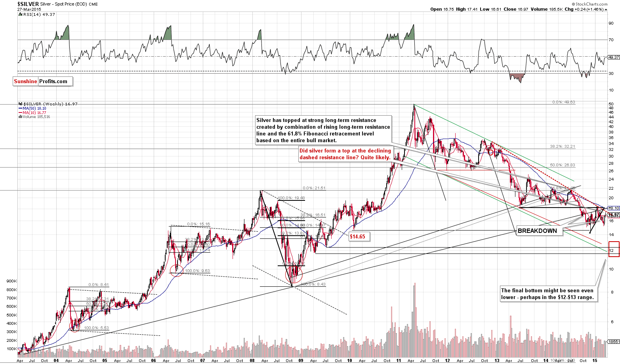Click the 18551 volume axis tag

coord(614,341)
